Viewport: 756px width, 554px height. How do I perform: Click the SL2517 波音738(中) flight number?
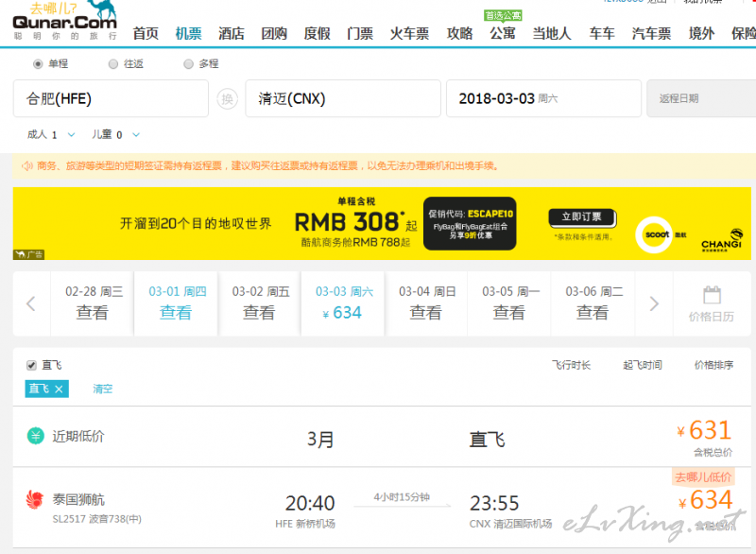[97, 519]
